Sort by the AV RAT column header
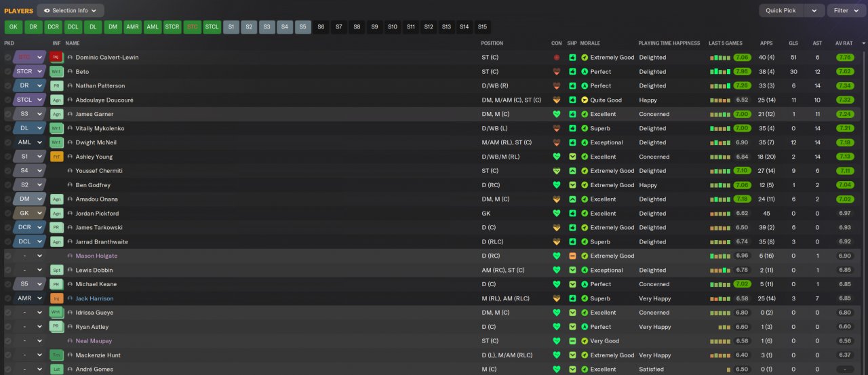Screen dimensions: 868x375 pos(844,43)
